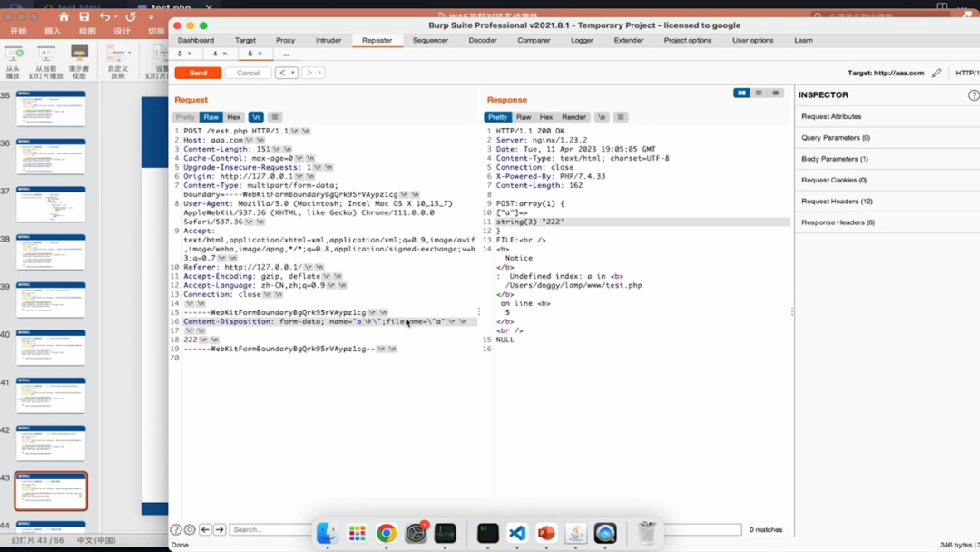Click search help question mark icon
The image size is (980, 552).
pyautogui.click(x=176, y=529)
